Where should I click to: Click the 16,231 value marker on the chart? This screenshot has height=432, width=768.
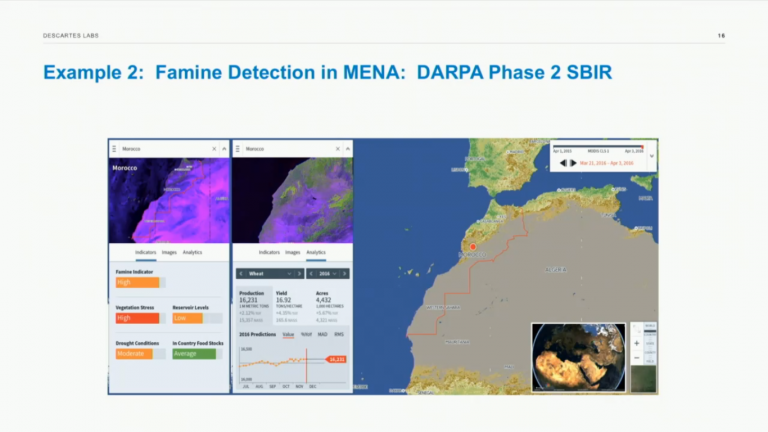click(x=336, y=360)
